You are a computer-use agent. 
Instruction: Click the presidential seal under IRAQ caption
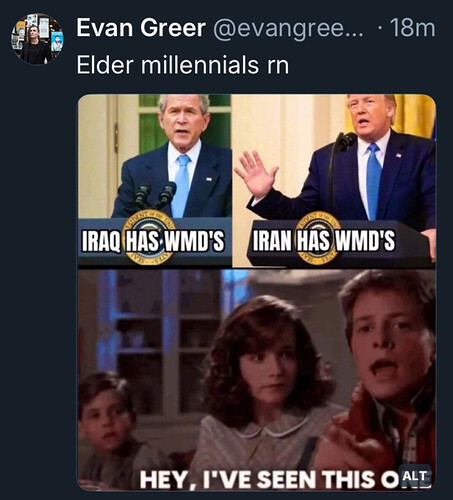[149, 237]
